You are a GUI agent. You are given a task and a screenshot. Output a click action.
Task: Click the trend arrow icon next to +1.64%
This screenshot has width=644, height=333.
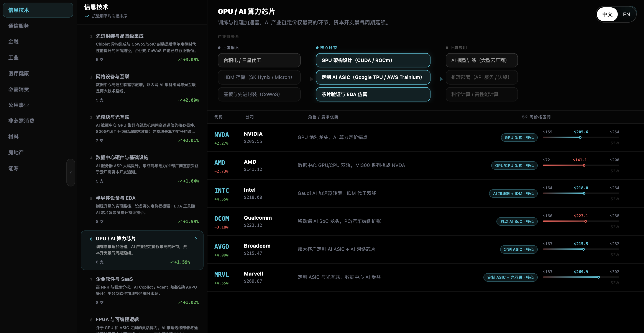click(x=180, y=181)
